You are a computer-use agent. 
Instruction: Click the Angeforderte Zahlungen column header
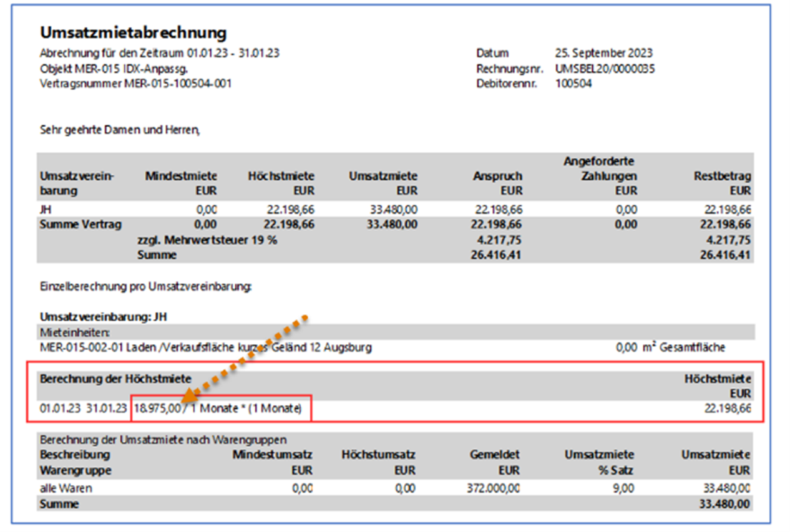click(x=600, y=176)
